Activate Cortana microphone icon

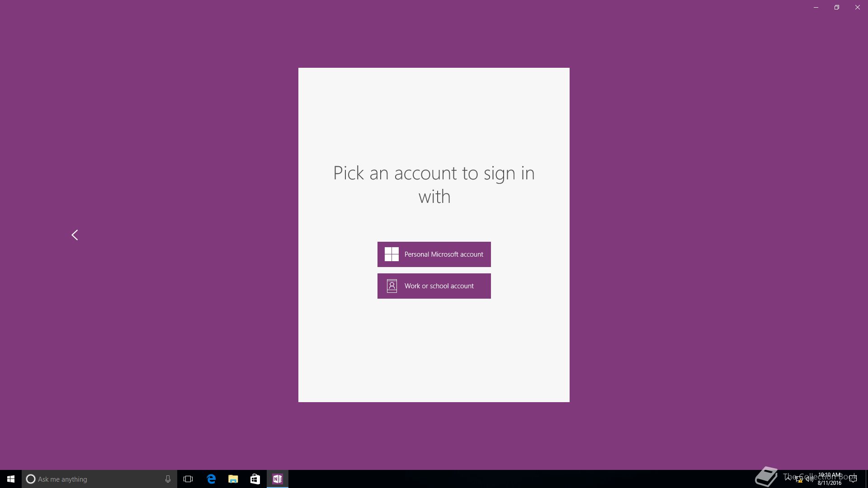[x=168, y=479]
